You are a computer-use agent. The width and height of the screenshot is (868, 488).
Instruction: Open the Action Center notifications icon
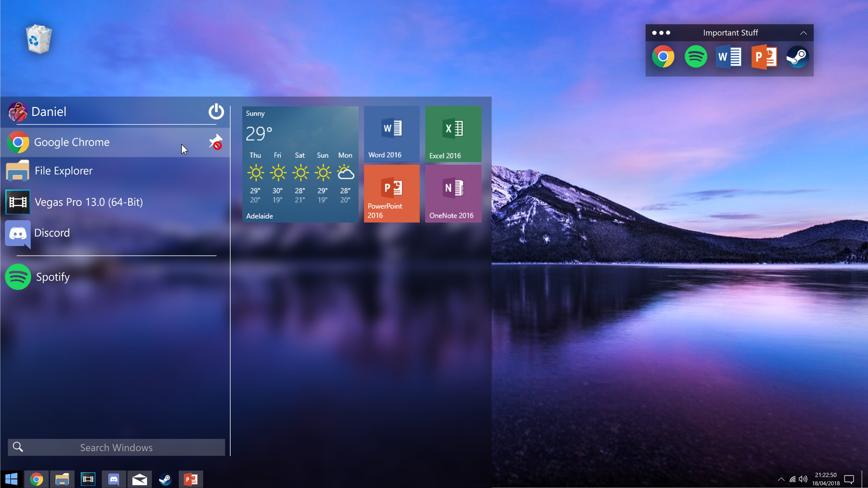(x=849, y=479)
